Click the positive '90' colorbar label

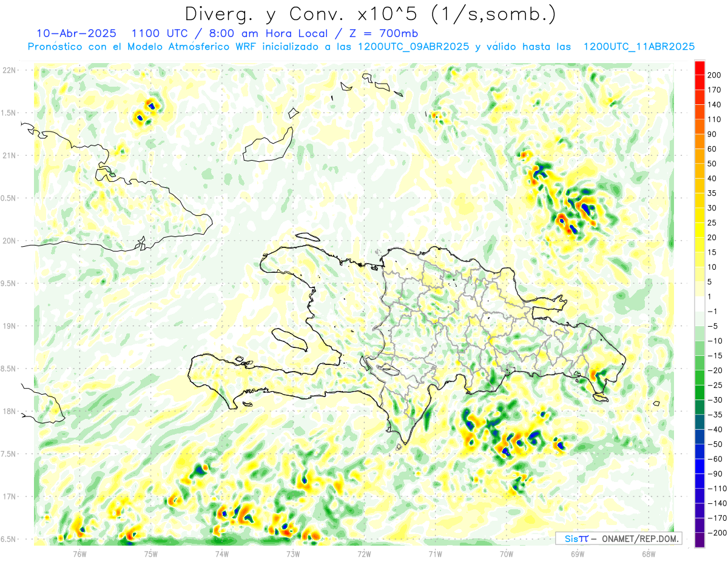[712, 134]
